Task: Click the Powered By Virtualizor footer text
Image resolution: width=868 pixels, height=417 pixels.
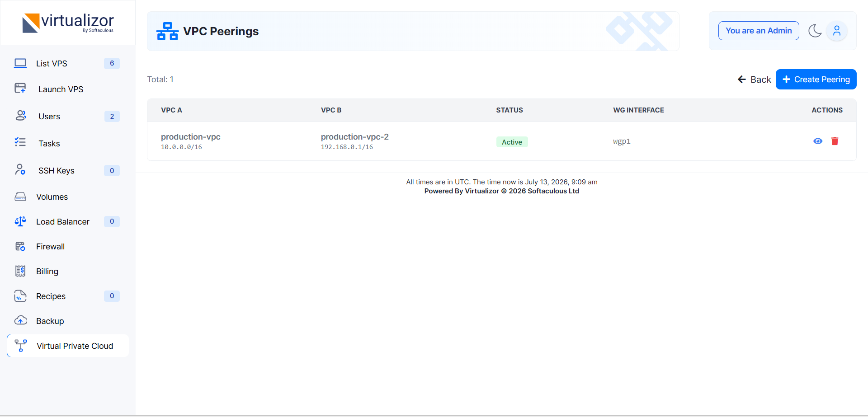Action: tap(502, 191)
